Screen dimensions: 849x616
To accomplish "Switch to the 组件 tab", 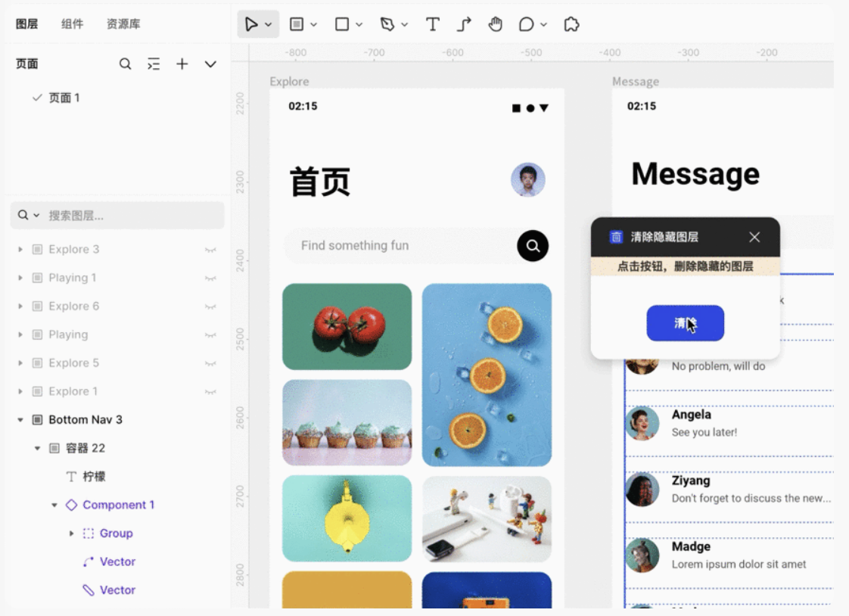I will 72,24.
